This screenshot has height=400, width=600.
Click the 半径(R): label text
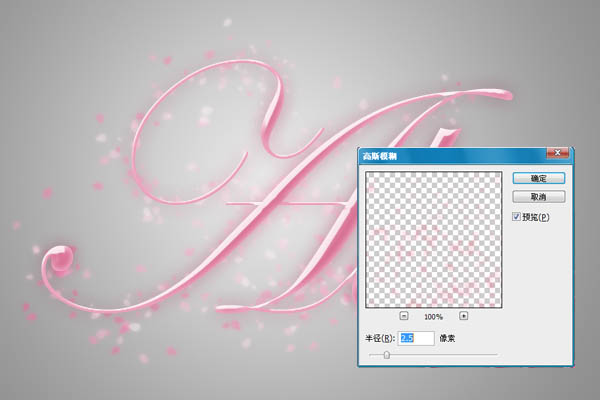(380, 338)
